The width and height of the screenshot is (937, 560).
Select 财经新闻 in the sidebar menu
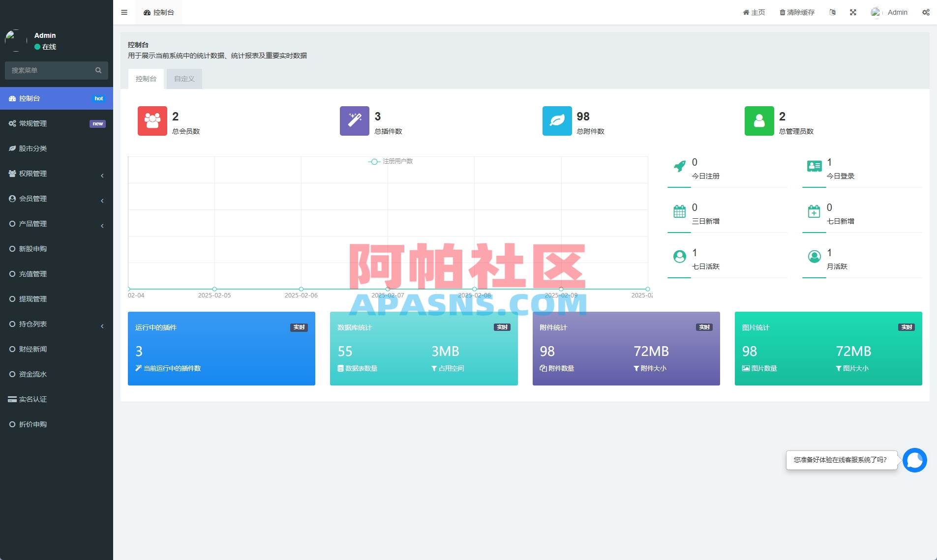32,349
